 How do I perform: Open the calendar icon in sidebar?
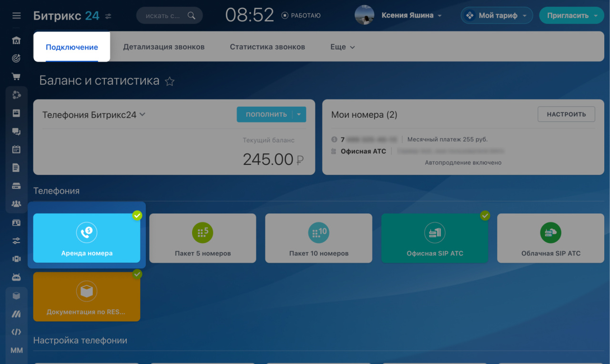[17, 149]
